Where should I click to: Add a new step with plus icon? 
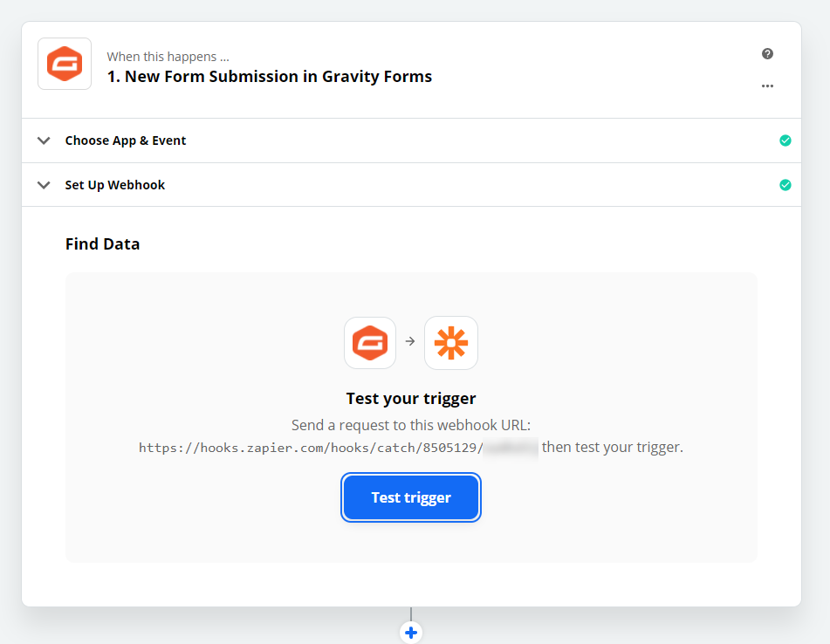(x=411, y=632)
